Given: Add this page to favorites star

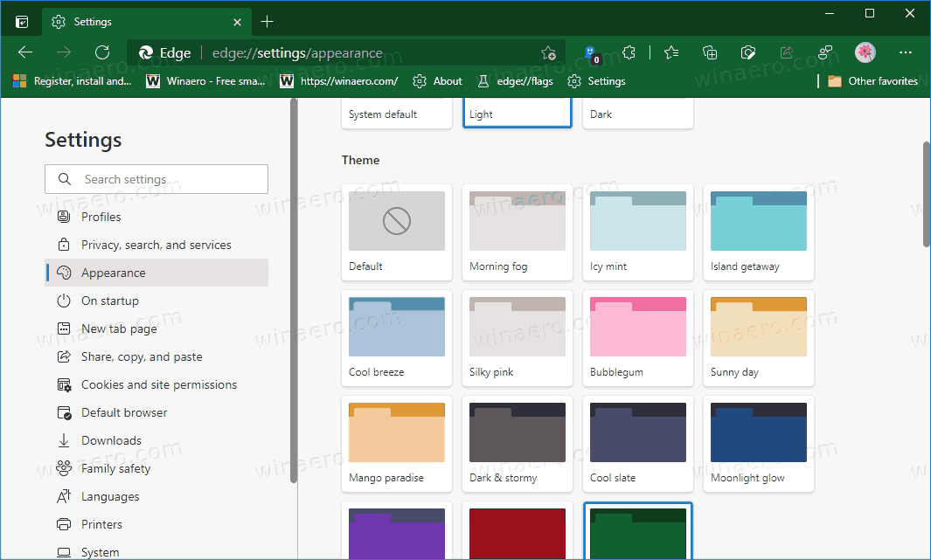Looking at the screenshot, I should [548, 52].
